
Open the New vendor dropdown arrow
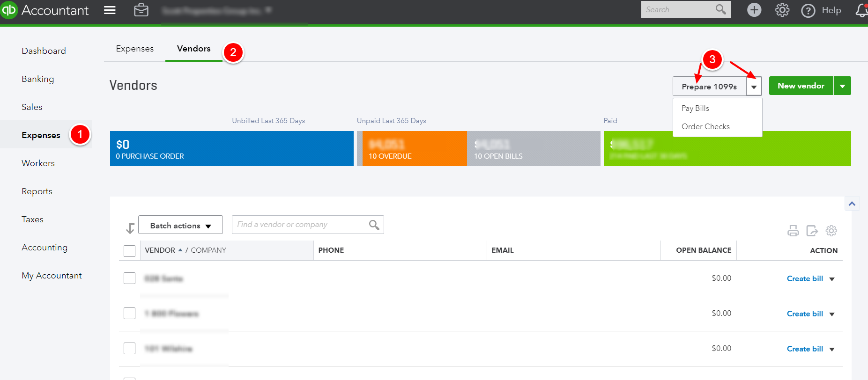point(842,86)
